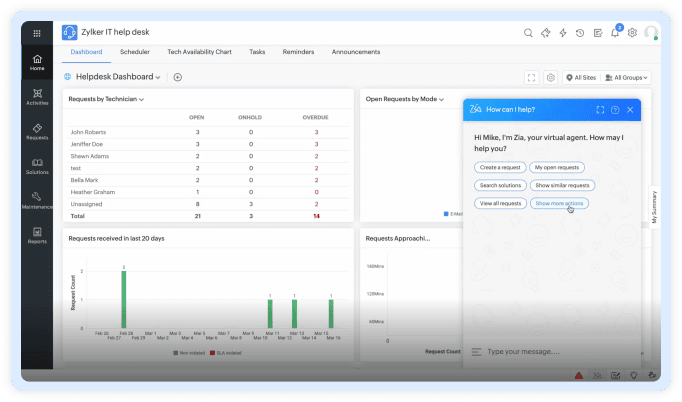
Task: Click the lightbulb icon in bottom bar
Action: click(x=634, y=375)
